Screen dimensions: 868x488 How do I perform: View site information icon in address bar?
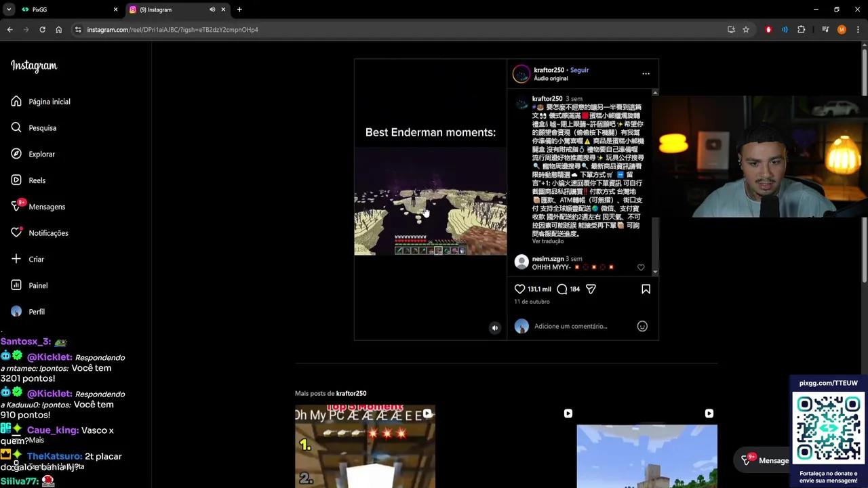78,30
